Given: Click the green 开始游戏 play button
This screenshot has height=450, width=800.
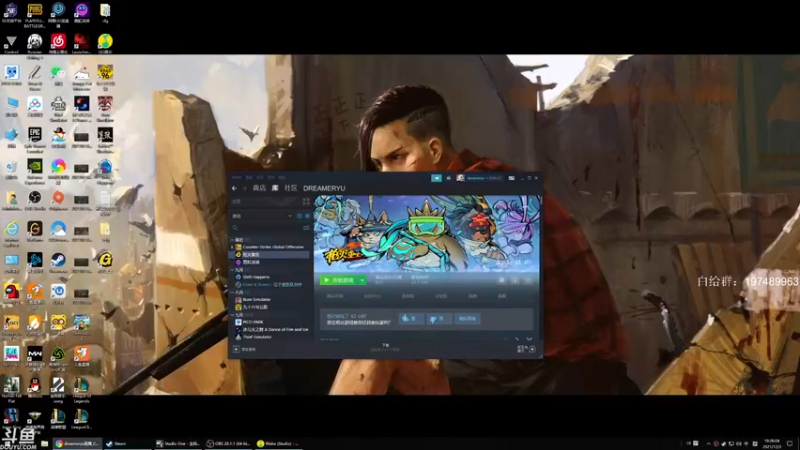Looking at the screenshot, I should pyautogui.click(x=338, y=280).
